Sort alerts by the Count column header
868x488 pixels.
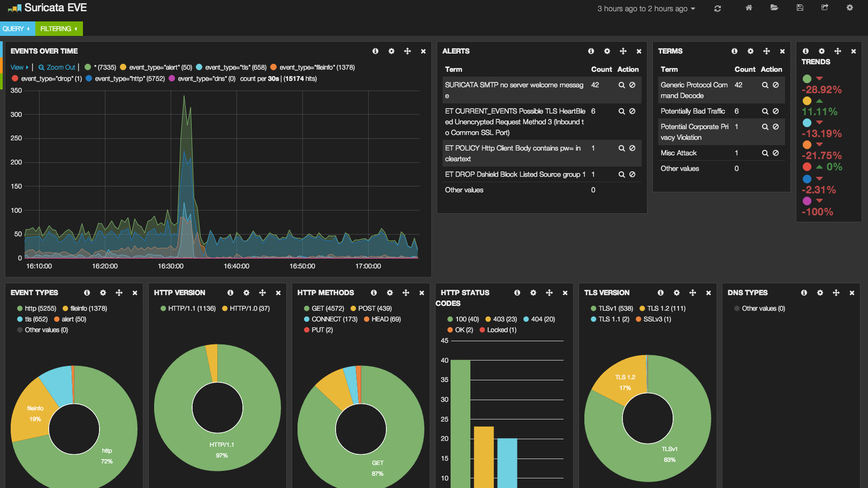[601, 70]
